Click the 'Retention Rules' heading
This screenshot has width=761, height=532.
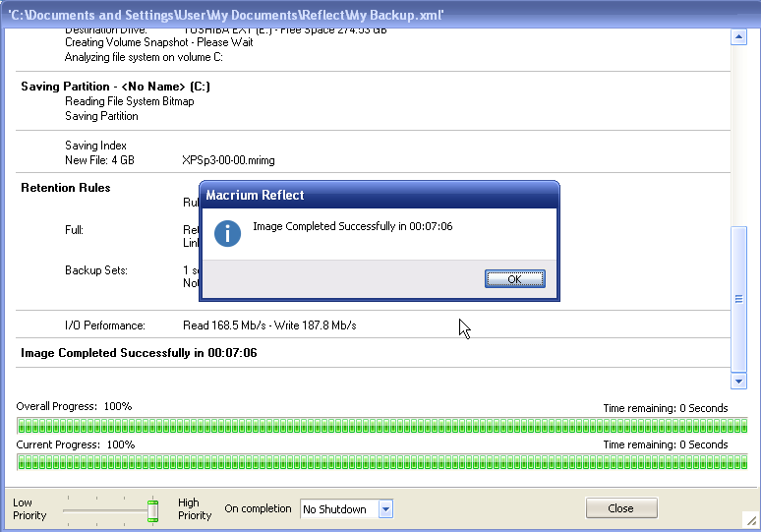click(66, 188)
